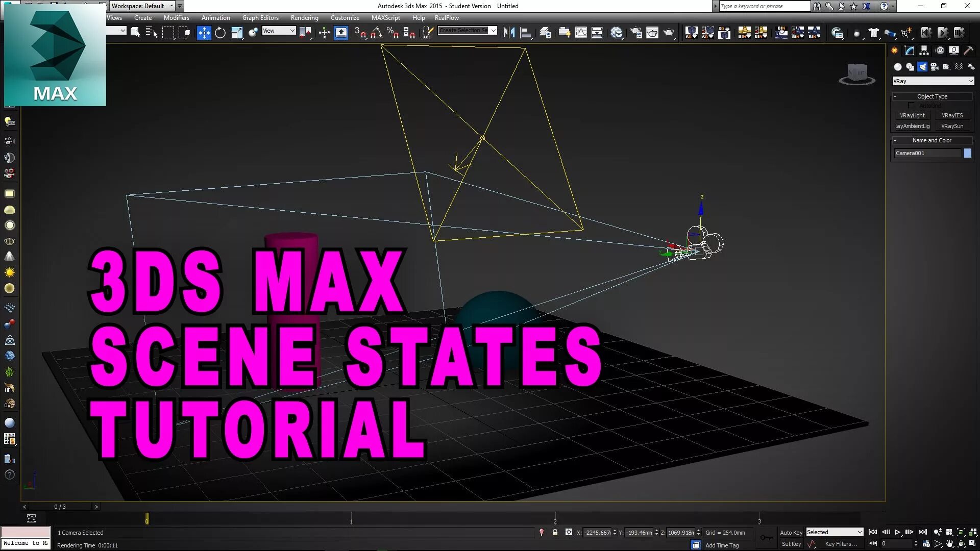Viewport: 980px width, 551px height.
Task: Select the Geometry category sphere icon
Action: point(898,67)
